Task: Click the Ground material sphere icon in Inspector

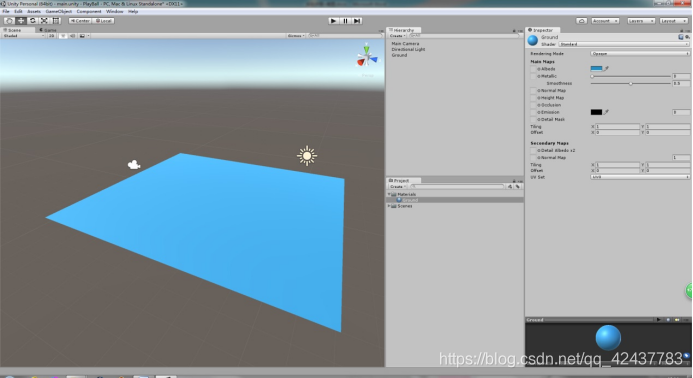Action: click(533, 40)
